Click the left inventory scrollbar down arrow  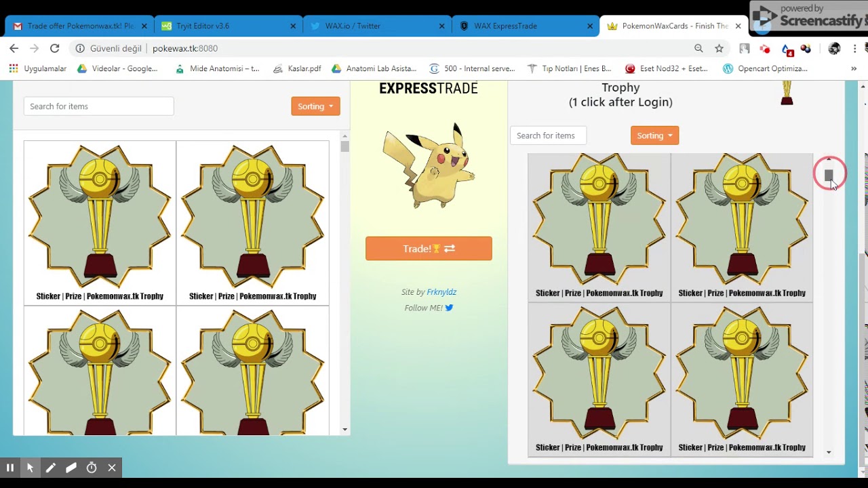pos(344,430)
